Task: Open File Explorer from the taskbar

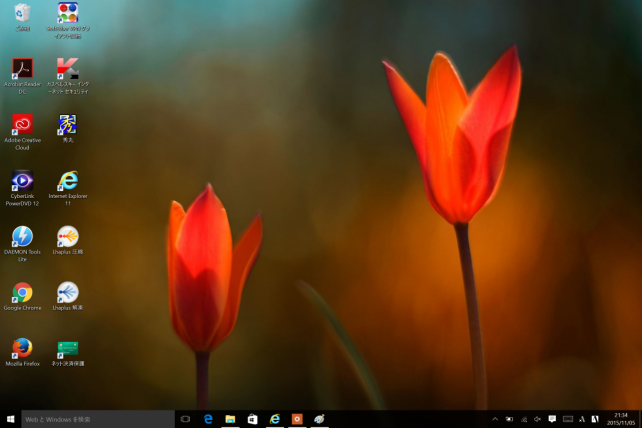Action: 230,419
